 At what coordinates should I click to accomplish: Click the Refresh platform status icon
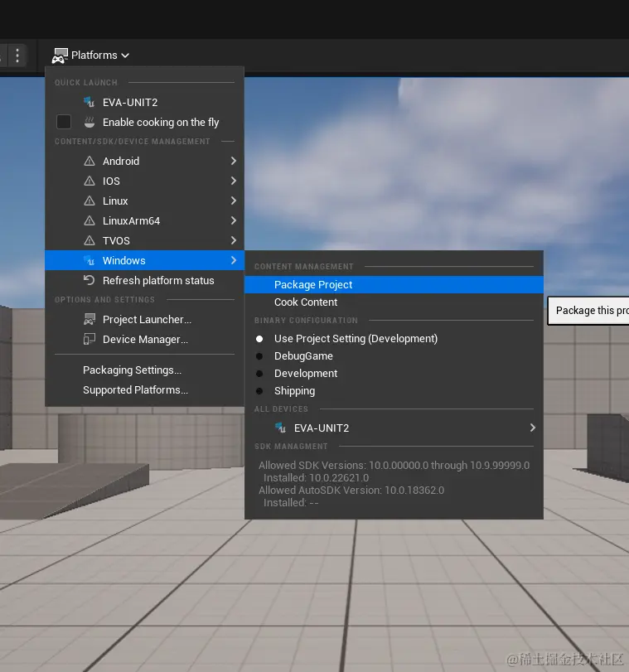(90, 280)
